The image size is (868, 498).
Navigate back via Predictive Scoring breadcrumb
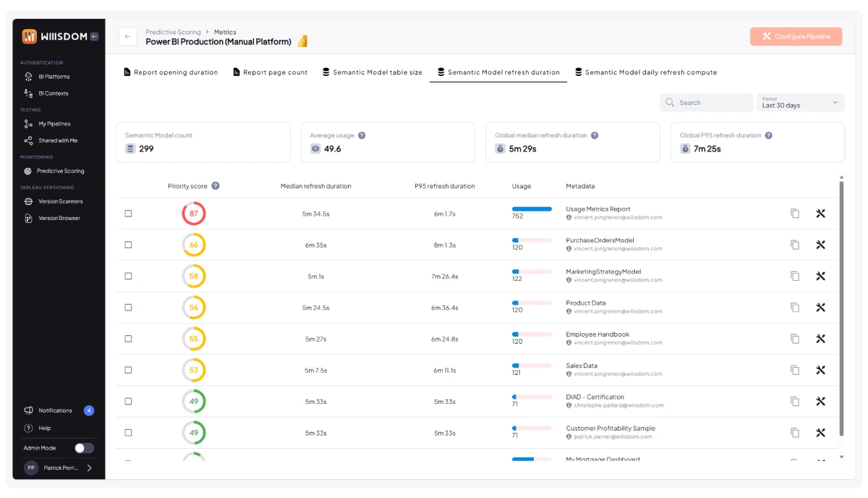pos(173,32)
